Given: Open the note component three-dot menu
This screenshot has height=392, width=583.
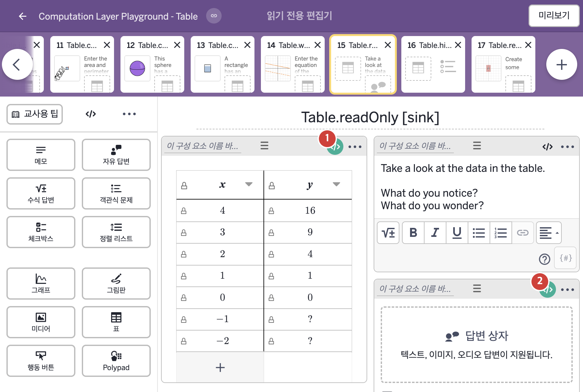Looking at the screenshot, I should click(x=568, y=147).
